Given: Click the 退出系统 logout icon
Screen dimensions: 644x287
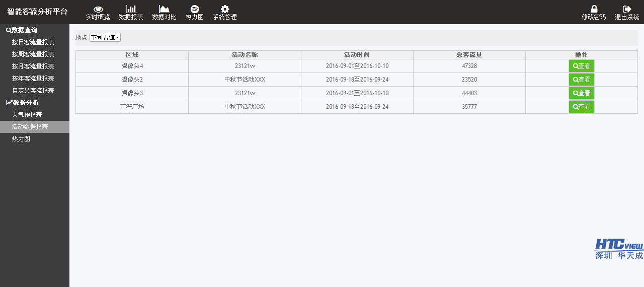Looking at the screenshot, I should [x=627, y=9].
